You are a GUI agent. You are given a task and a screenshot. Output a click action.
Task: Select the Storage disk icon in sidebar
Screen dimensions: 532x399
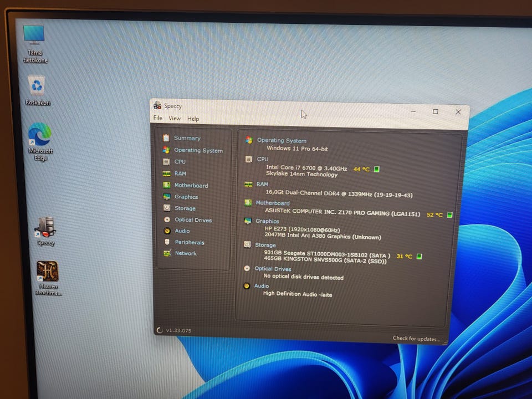tap(167, 208)
